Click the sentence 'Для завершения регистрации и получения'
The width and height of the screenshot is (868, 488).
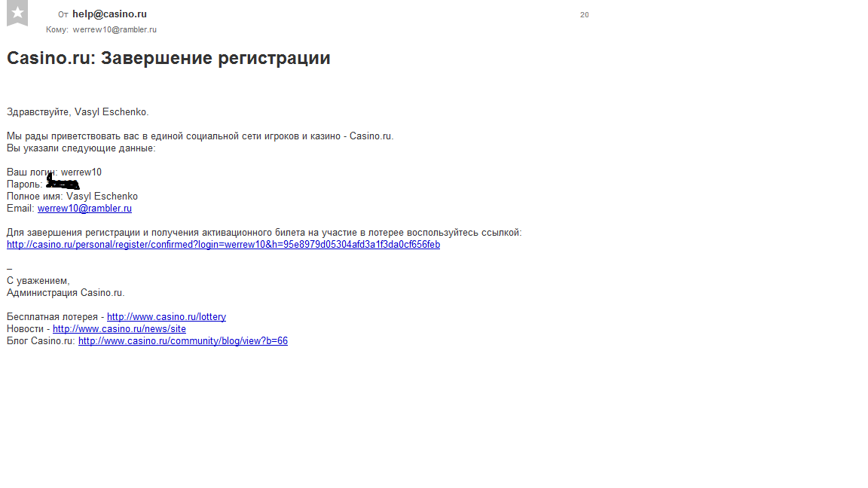tap(264, 233)
